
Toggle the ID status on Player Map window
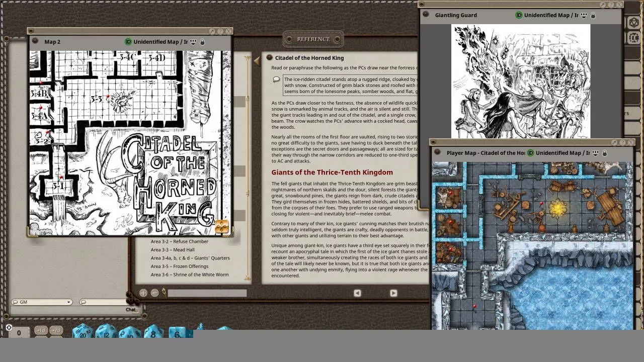click(530, 153)
